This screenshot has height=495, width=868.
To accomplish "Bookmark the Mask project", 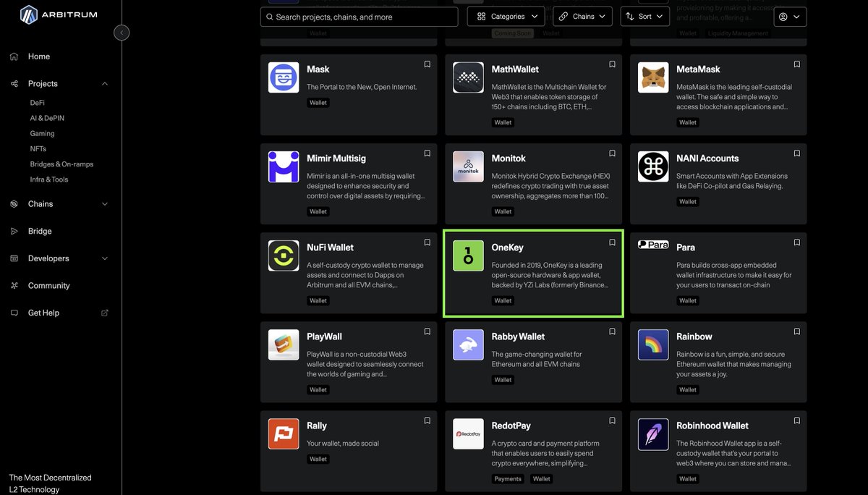I will tap(427, 64).
